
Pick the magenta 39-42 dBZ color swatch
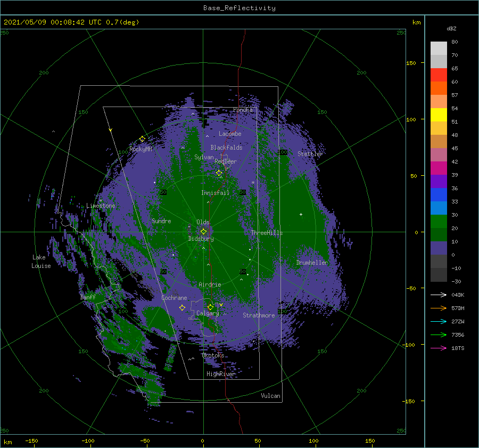pyautogui.click(x=439, y=168)
